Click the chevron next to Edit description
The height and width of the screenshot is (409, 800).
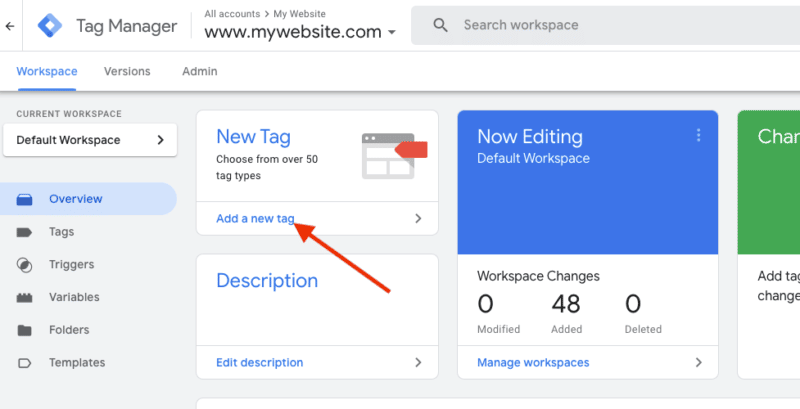[x=418, y=363]
